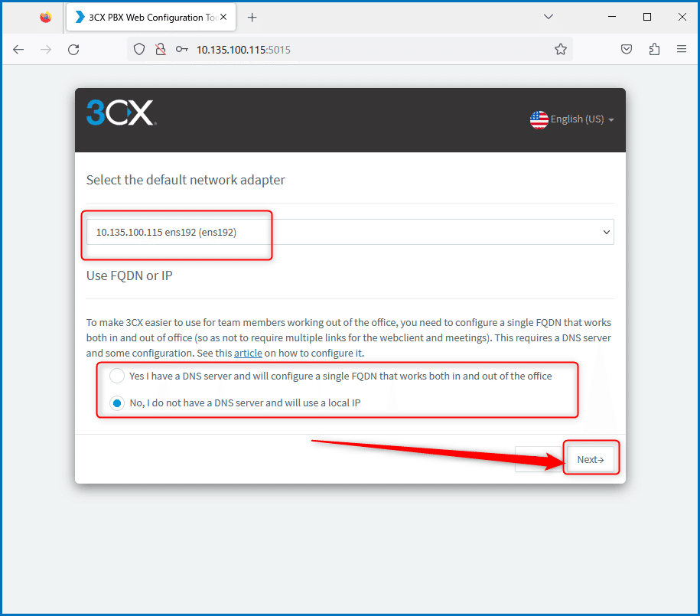Open the extensions puzzle icon
The height and width of the screenshot is (616, 700).
pyautogui.click(x=654, y=49)
